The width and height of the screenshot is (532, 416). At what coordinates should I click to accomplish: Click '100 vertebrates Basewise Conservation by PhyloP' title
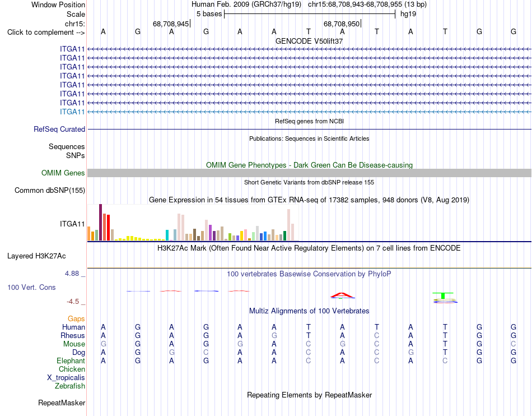tap(309, 274)
